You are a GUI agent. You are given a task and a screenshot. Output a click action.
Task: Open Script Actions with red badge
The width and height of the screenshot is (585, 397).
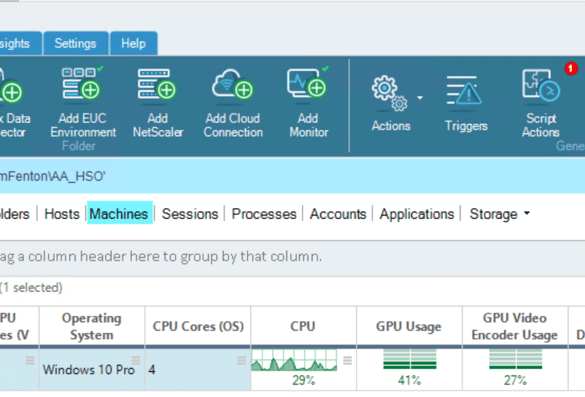click(x=541, y=85)
